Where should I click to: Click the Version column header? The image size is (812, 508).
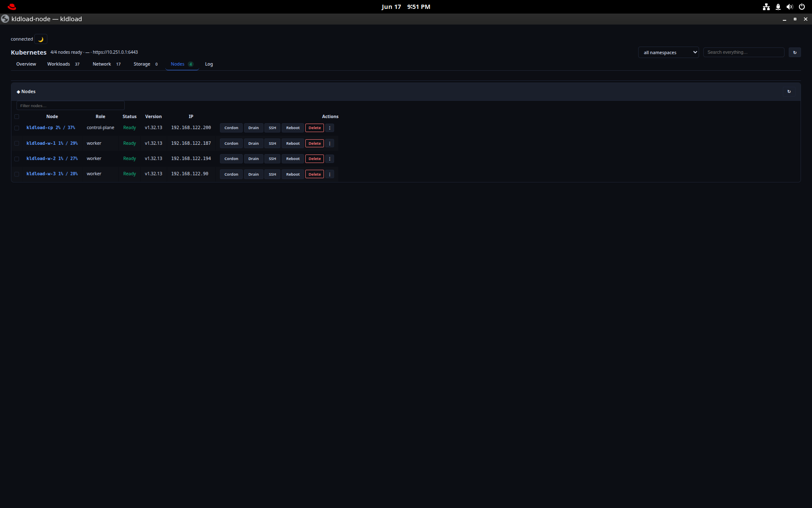[153, 117]
